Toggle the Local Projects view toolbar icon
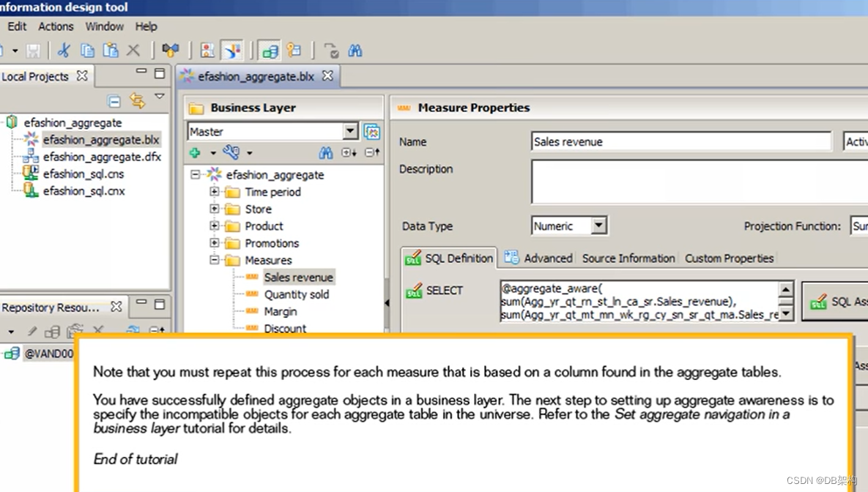 (232, 51)
